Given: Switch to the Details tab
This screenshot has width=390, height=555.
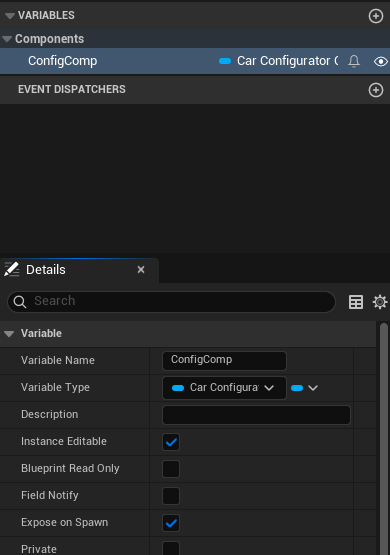Looking at the screenshot, I should pyautogui.click(x=80, y=270).
